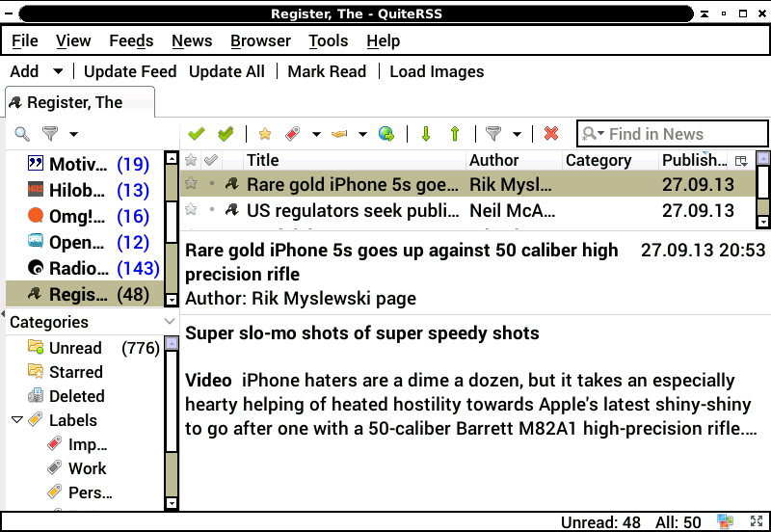Viewport: 771px width, 532px height.
Task: Toggle fullscreen icon in status bar
Action: 757,521
